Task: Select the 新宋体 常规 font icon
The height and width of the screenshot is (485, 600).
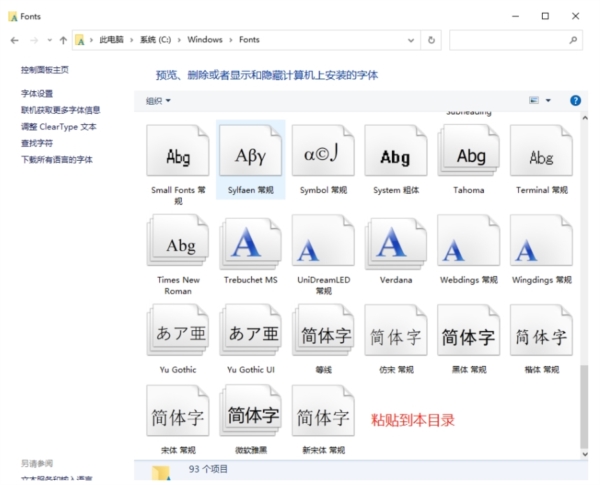Action: pos(323,411)
